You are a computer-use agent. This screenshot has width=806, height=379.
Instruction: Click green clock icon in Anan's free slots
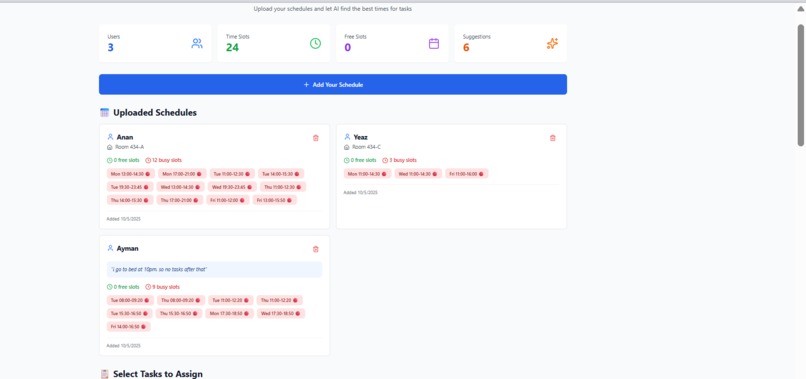[109, 160]
